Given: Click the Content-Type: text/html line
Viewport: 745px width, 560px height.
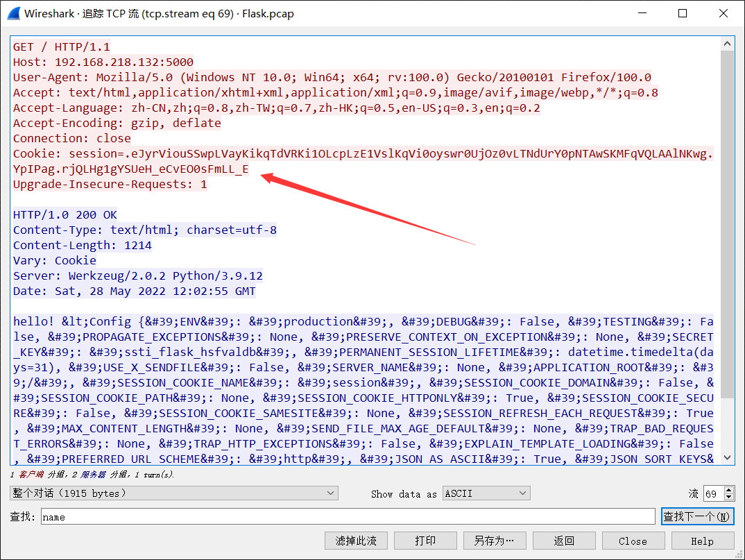Looking at the screenshot, I should coord(144,230).
